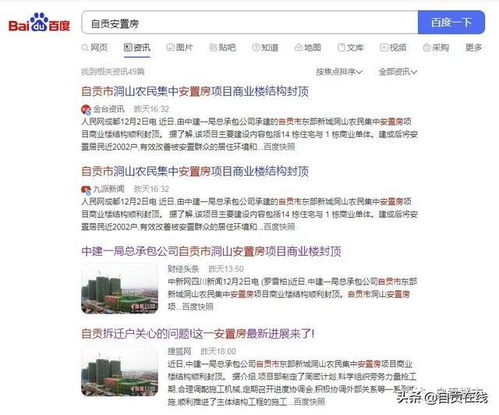Screen dimensions: 499x415
Task: Click the 金台资讯 source name
Action: click(x=109, y=109)
